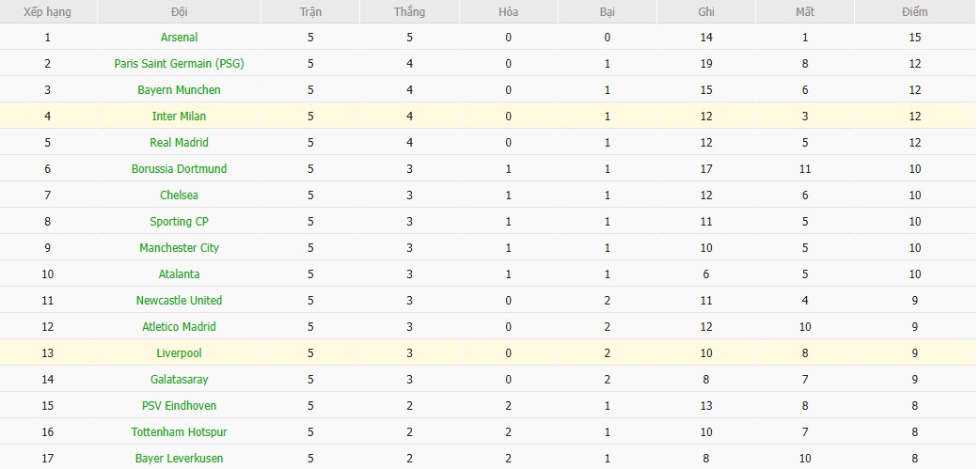
Task: Open Tottenham Hotspur team link
Action: [179, 432]
